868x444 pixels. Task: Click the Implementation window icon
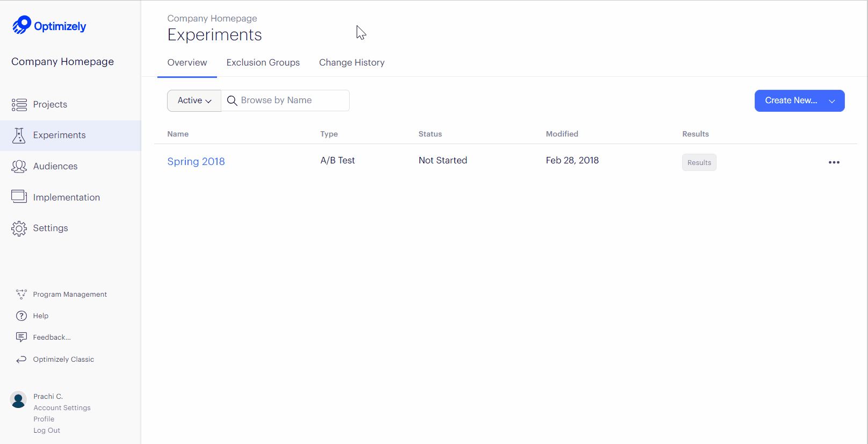click(x=19, y=197)
